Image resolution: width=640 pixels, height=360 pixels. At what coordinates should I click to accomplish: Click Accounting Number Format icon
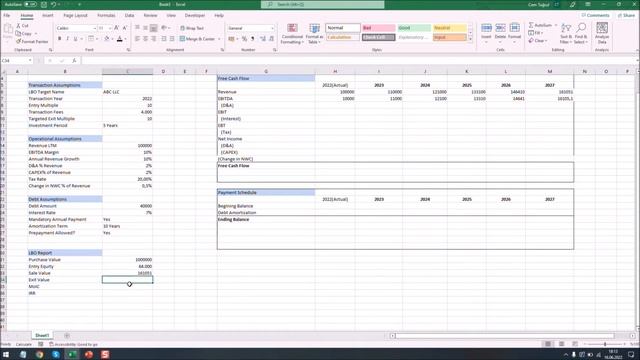tap(231, 39)
